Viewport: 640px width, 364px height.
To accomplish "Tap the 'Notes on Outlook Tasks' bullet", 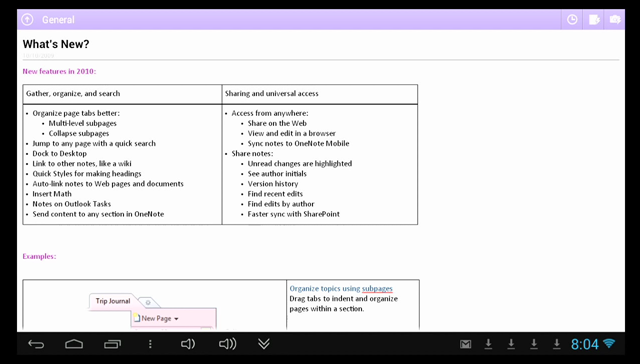I will click(71, 204).
